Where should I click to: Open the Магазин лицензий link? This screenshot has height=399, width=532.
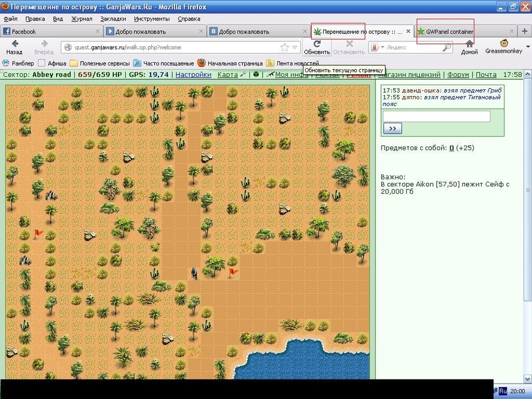[409, 74]
